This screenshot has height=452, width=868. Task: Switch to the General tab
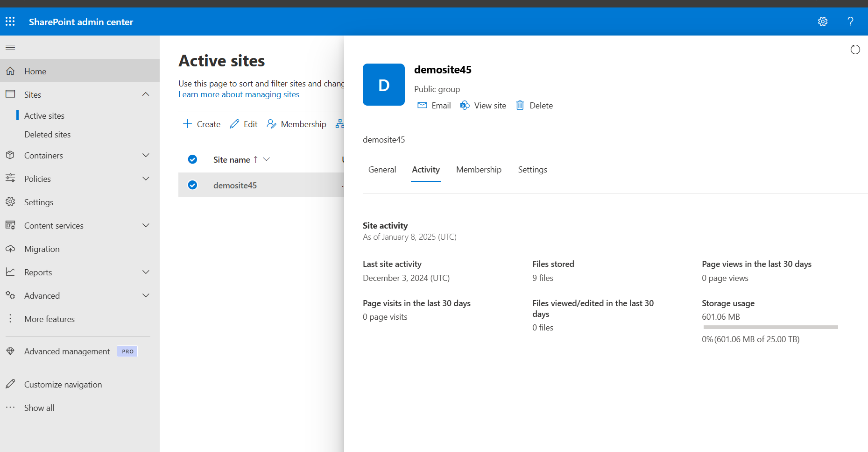(x=382, y=170)
